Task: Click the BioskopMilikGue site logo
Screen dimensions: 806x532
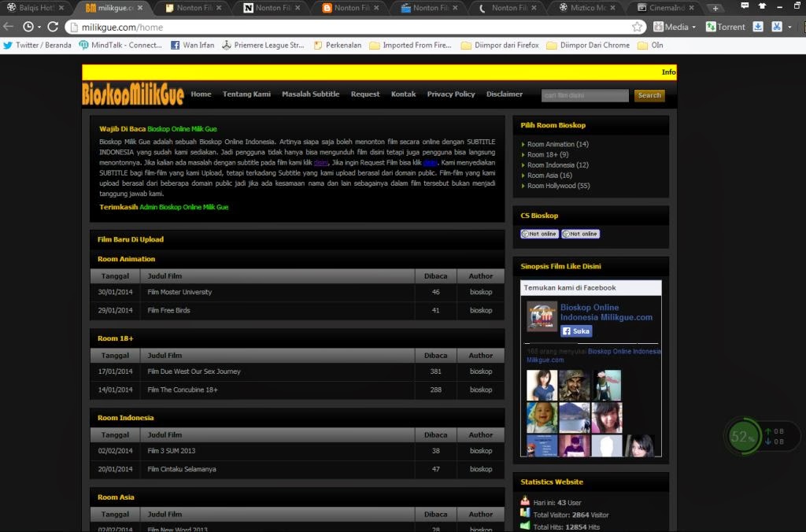Action: (x=133, y=94)
